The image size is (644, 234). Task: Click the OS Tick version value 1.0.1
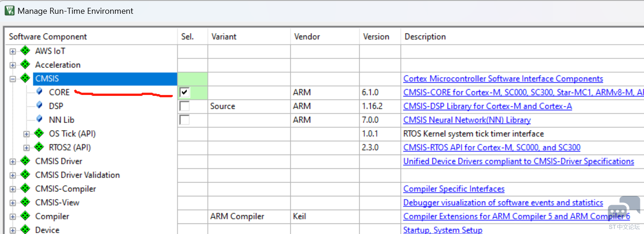(370, 134)
